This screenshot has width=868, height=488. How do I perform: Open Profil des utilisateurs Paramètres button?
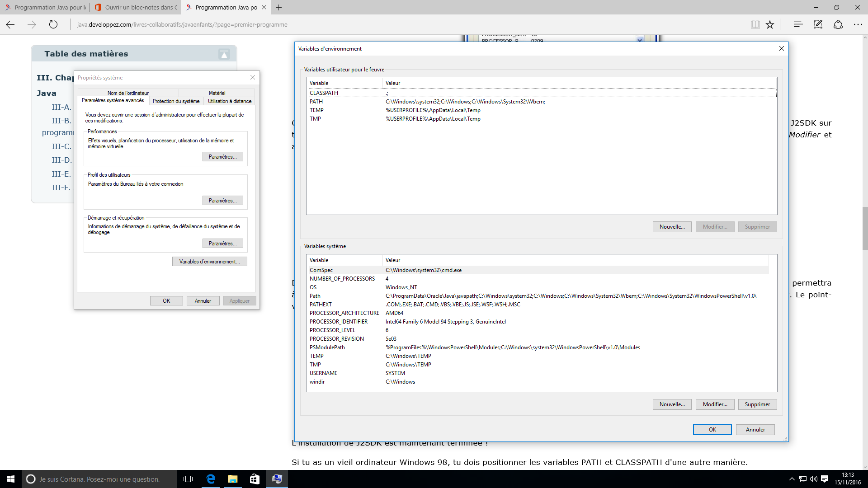pos(222,201)
